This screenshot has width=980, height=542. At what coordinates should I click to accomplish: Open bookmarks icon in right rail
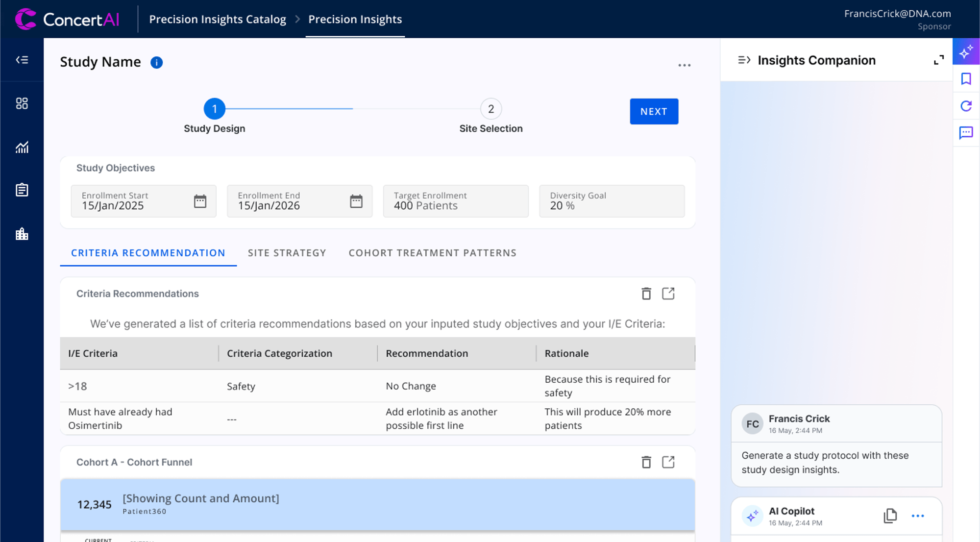pos(966,79)
